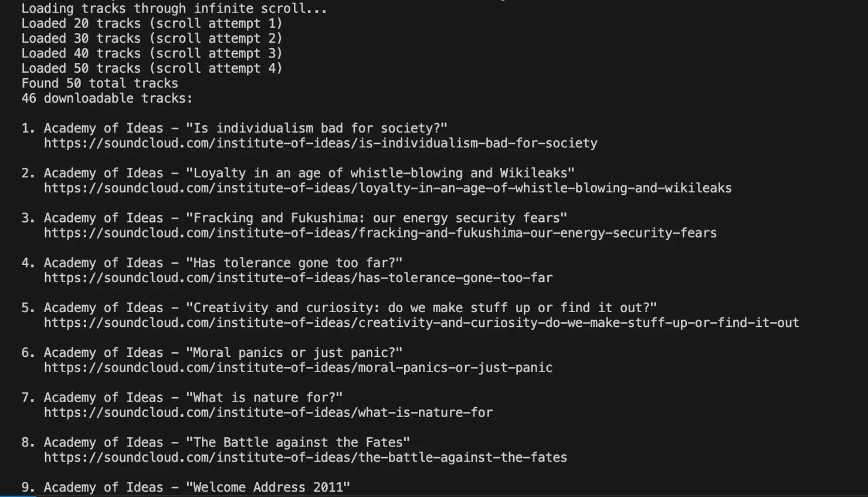
Task: Open the the-battle-against-the-fates URL
Action: [305, 458]
